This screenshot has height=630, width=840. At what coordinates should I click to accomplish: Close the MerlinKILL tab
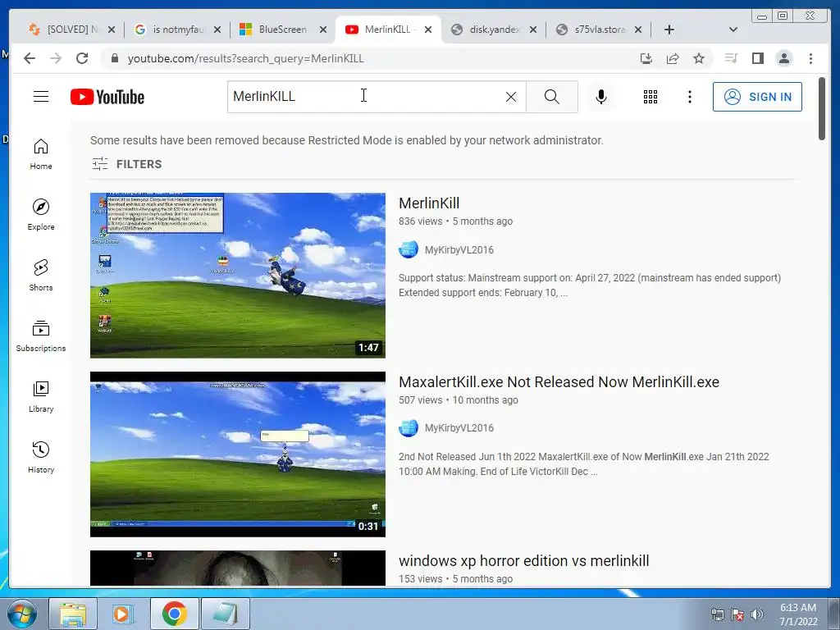click(428, 30)
